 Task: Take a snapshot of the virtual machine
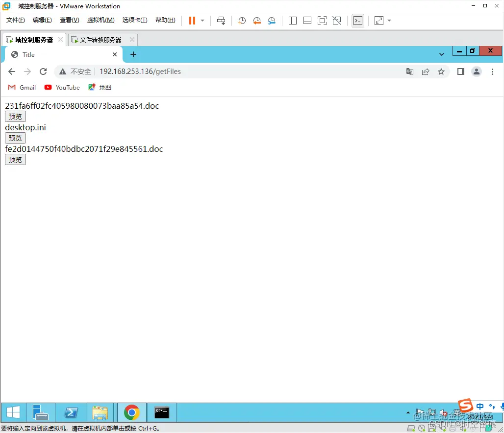(x=242, y=21)
